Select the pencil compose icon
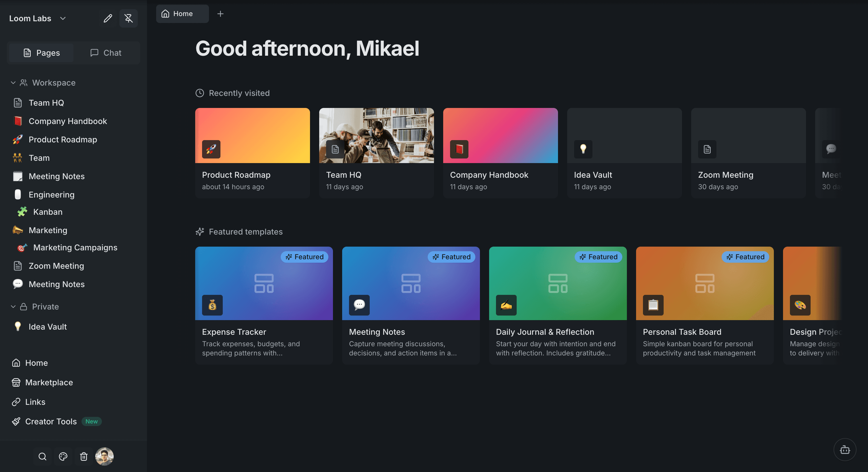Viewport: 868px width, 472px height. click(x=108, y=18)
